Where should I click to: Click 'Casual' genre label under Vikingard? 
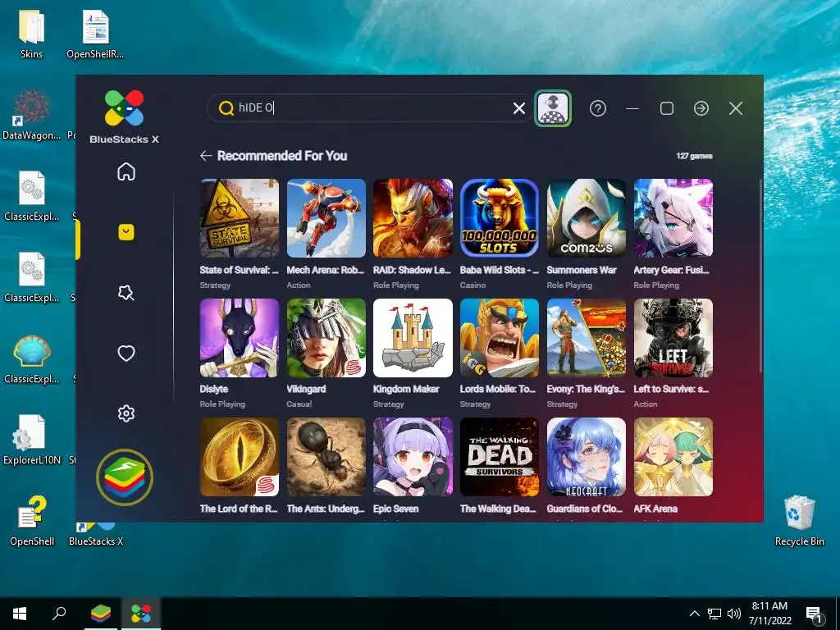(299, 404)
